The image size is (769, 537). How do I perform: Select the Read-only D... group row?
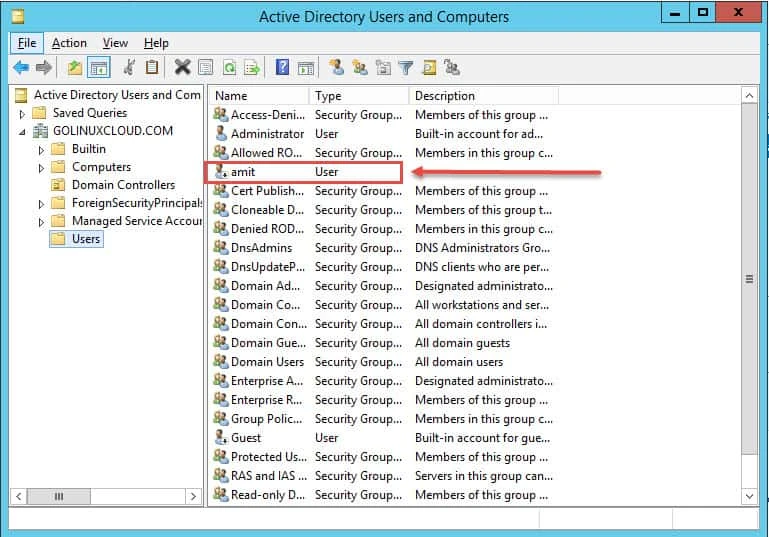(384, 495)
